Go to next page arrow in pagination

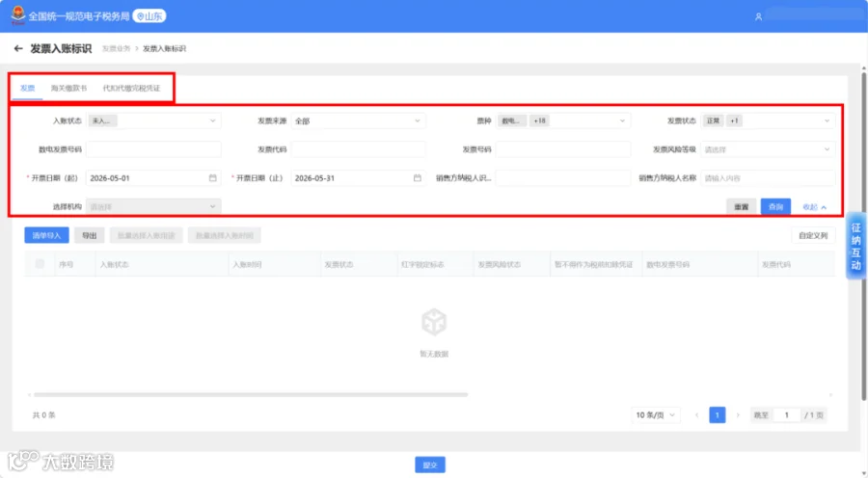pyautogui.click(x=738, y=415)
